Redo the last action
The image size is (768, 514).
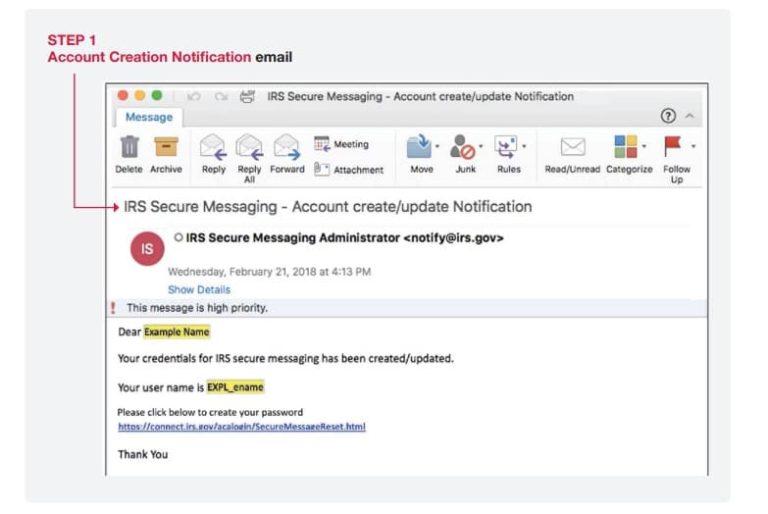221,97
